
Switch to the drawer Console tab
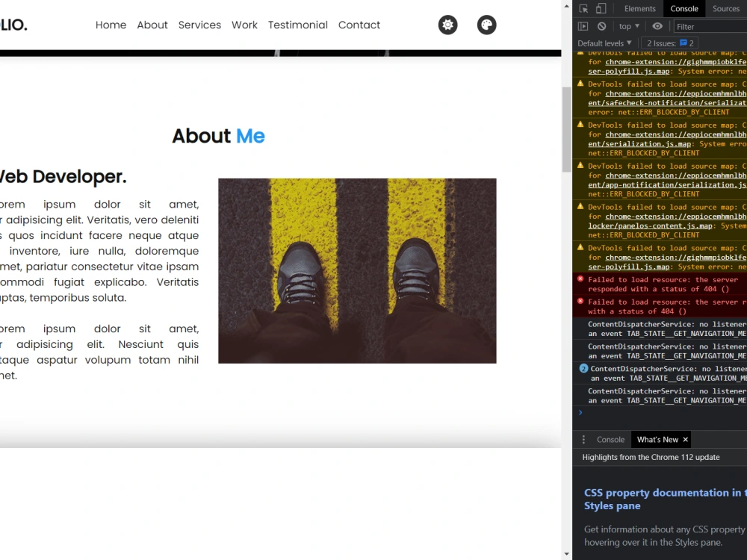pyautogui.click(x=610, y=440)
